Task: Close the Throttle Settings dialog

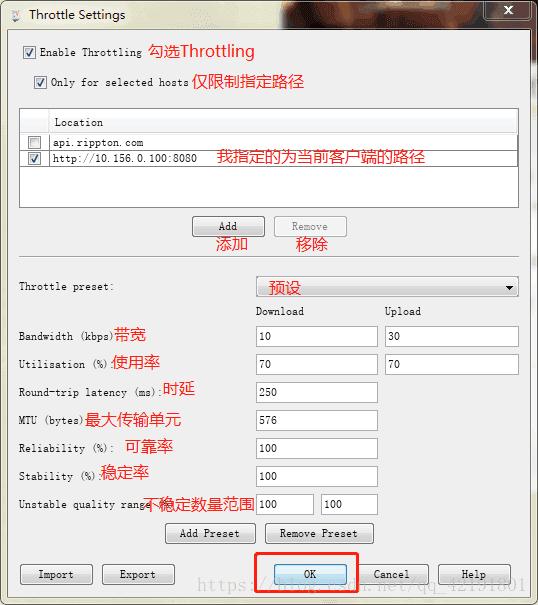Action: tap(508, 10)
